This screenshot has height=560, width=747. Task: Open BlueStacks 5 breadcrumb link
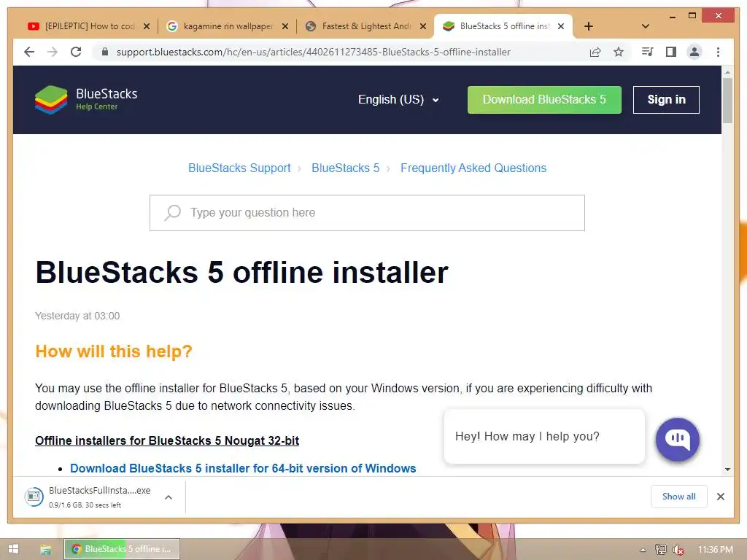tap(345, 168)
